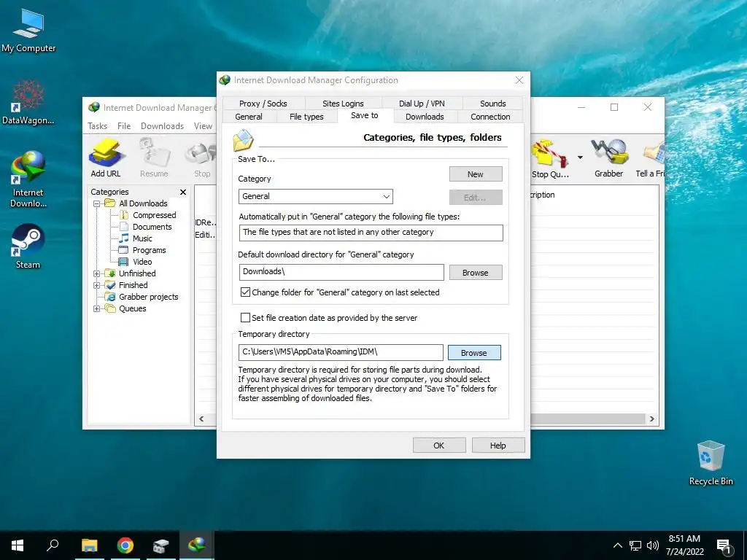
Task: Click the IDM taskbar icon
Action: pyautogui.click(x=196, y=545)
